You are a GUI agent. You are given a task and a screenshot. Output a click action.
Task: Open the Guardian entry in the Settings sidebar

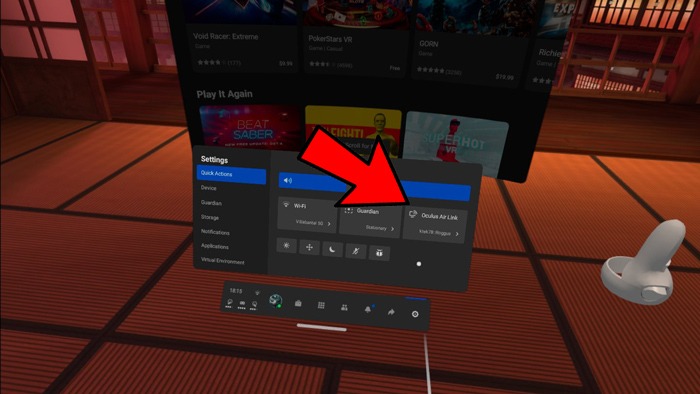[x=211, y=203]
